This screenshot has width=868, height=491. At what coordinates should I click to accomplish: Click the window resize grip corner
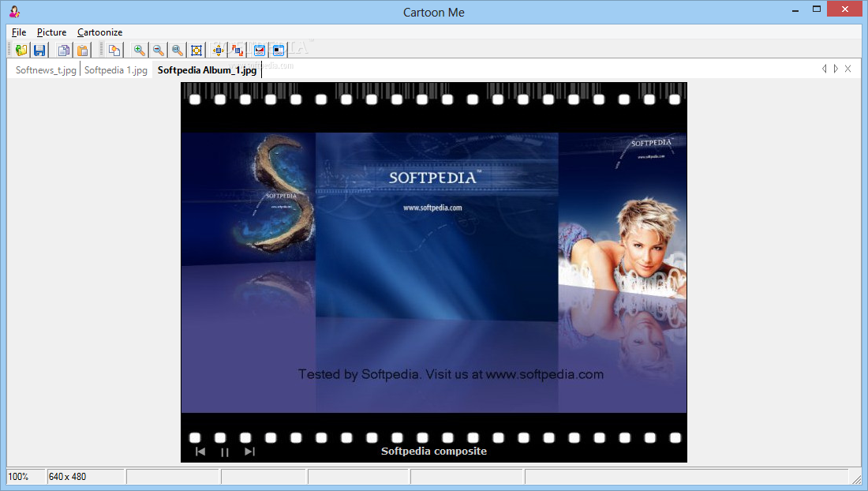pos(856,478)
